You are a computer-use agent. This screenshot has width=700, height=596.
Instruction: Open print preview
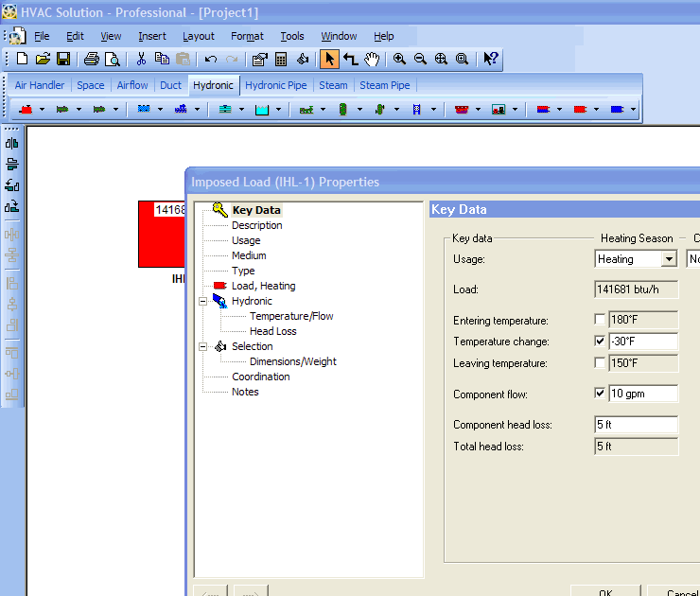point(113,59)
